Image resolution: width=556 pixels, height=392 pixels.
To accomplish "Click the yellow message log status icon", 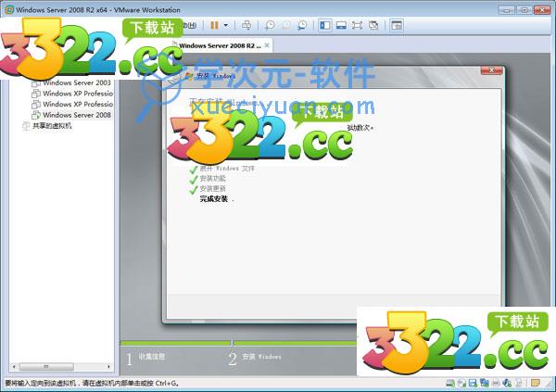I will (x=536, y=383).
